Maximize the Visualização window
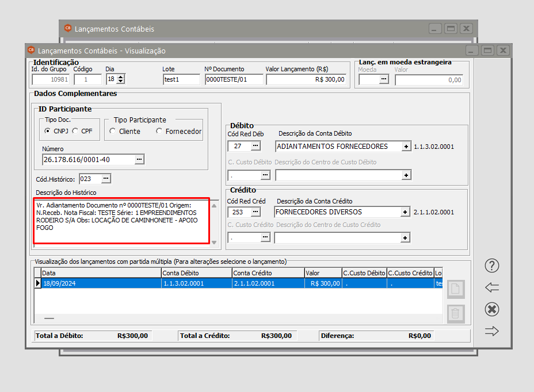Screen dimensions: 534x392 (x=487, y=51)
